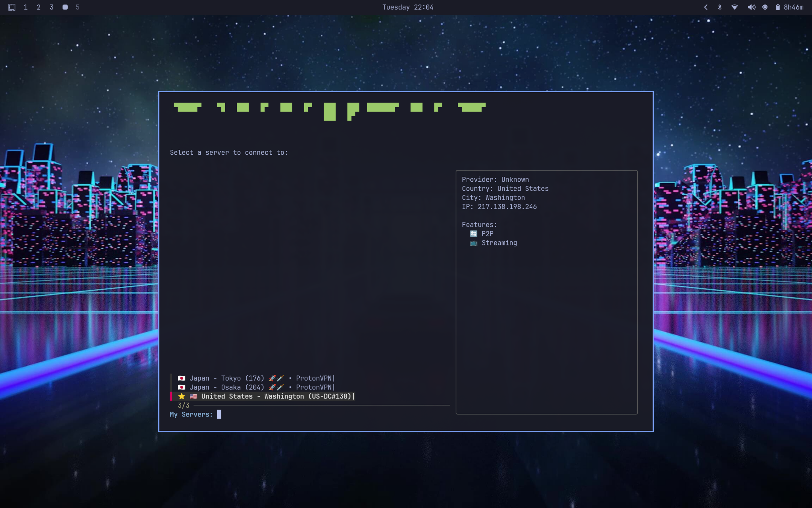
Task: Expand the tray with the left chevron
Action: pos(706,7)
